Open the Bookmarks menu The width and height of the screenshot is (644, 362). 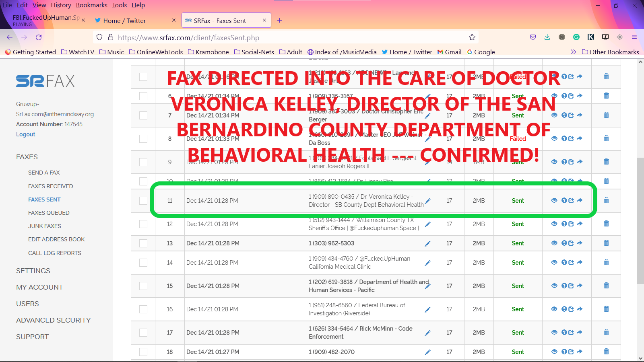(91, 5)
